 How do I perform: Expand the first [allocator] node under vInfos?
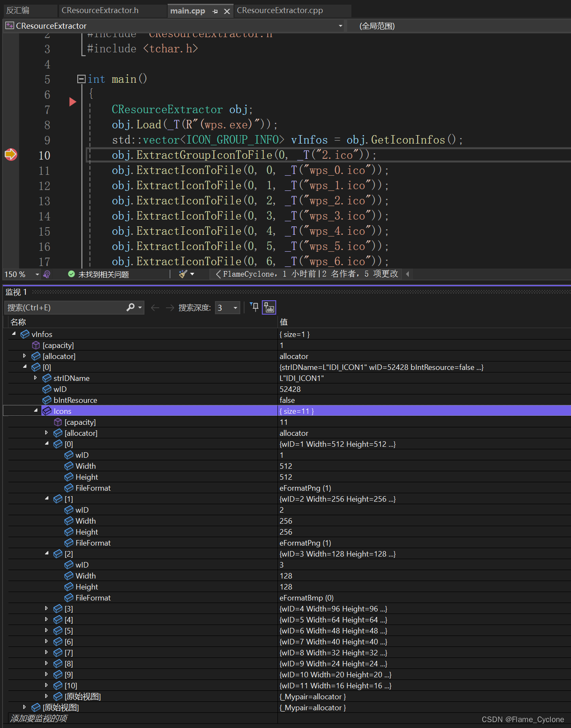[x=24, y=356]
